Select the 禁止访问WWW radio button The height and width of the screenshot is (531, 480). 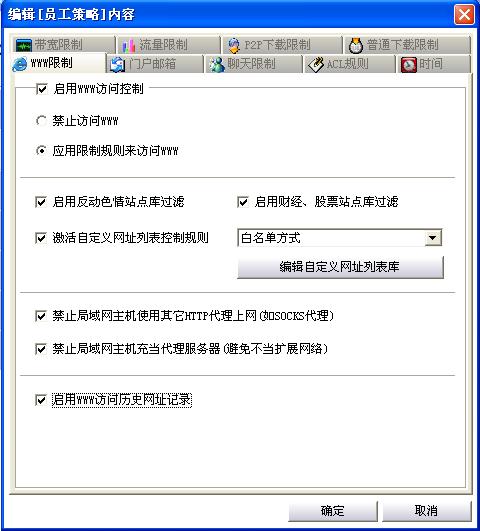point(41,121)
